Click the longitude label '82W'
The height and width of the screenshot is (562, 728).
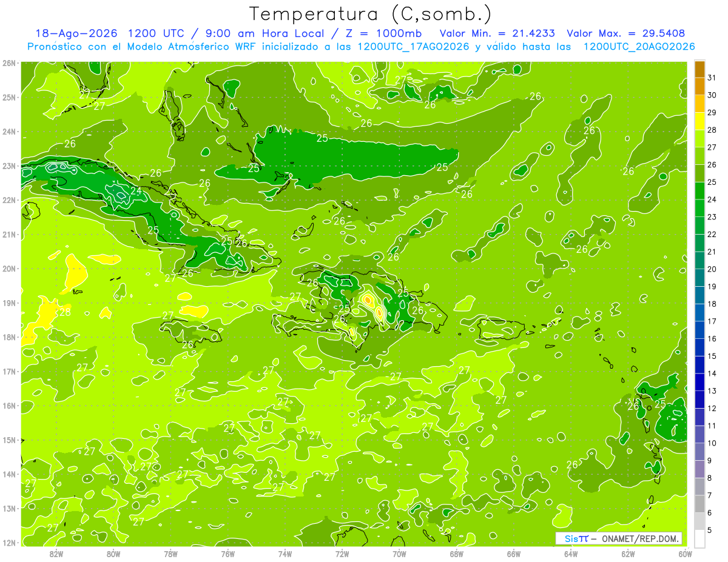pyautogui.click(x=56, y=554)
